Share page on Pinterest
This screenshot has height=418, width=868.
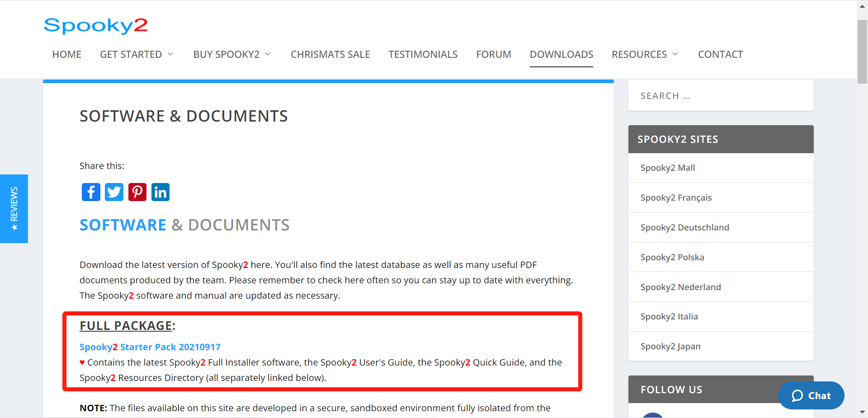[x=137, y=192]
